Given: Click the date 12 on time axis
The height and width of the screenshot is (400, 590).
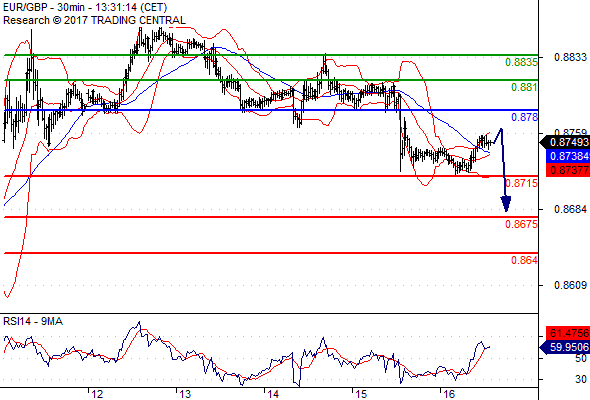Looking at the screenshot, I should 97,394.
